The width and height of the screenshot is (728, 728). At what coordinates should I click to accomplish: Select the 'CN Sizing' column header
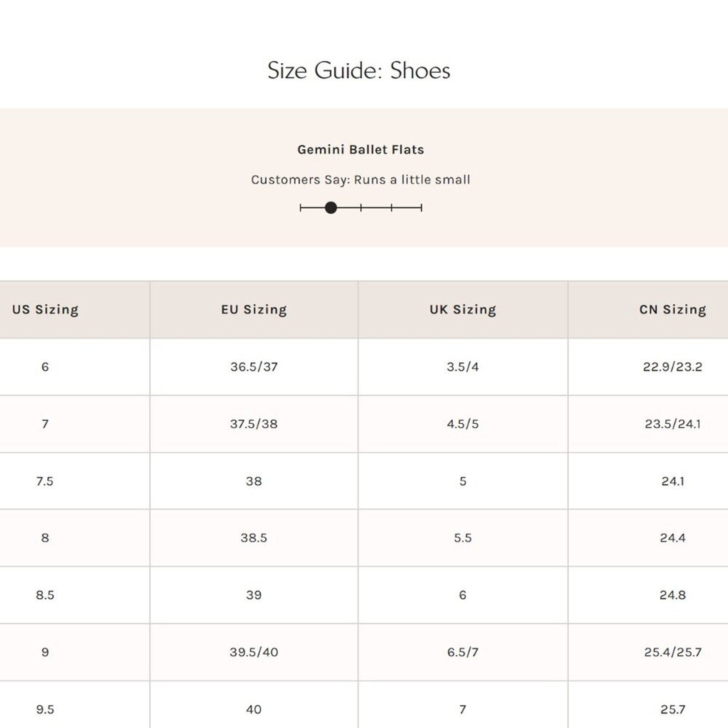[x=672, y=309]
